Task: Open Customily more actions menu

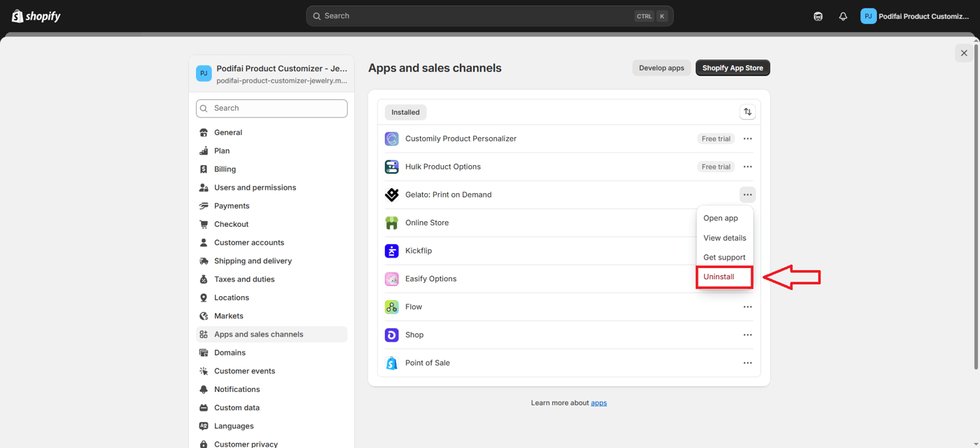Action: coord(748,139)
